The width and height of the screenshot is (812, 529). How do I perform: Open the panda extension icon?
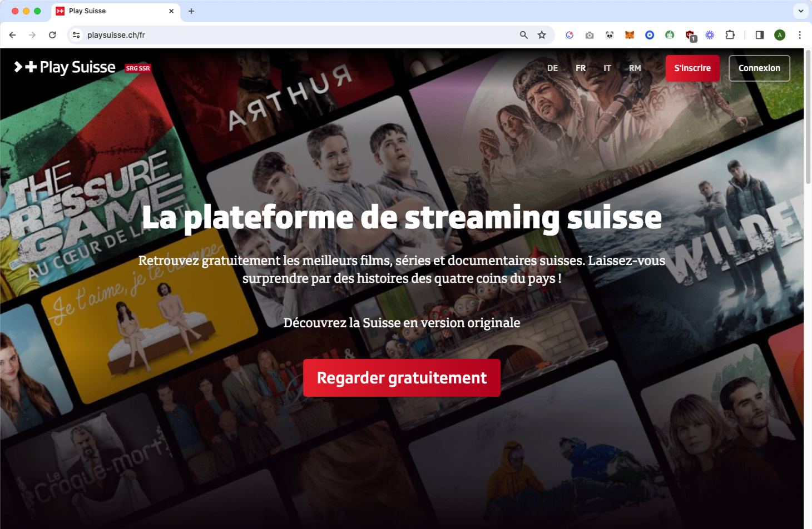click(x=610, y=35)
